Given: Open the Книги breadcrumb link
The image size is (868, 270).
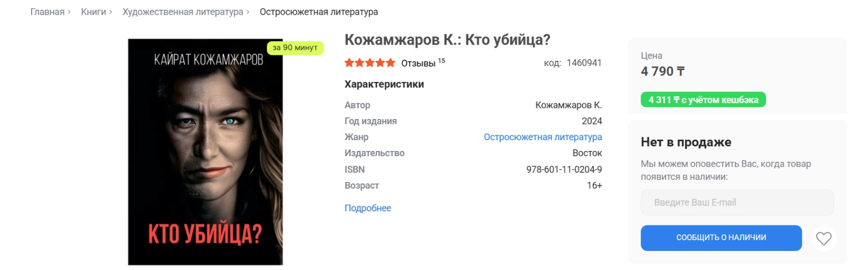Looking at the screenshot, I should pyautogui.click(x=93, y=12).
